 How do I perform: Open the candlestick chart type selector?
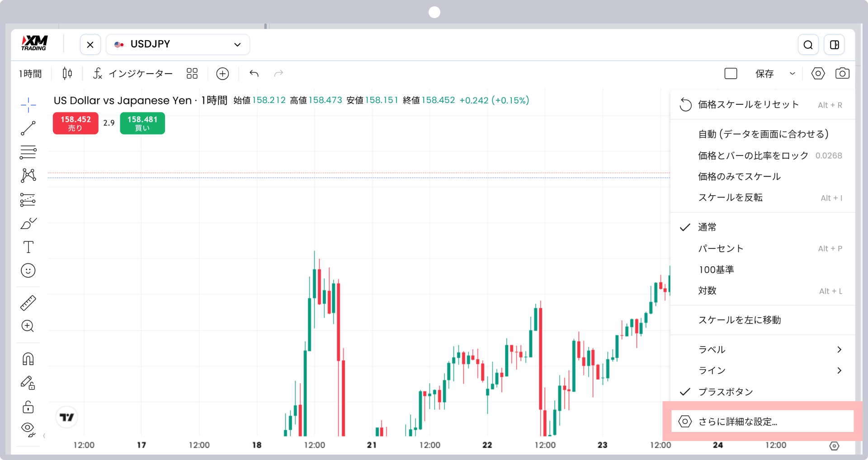pos(67,73)
